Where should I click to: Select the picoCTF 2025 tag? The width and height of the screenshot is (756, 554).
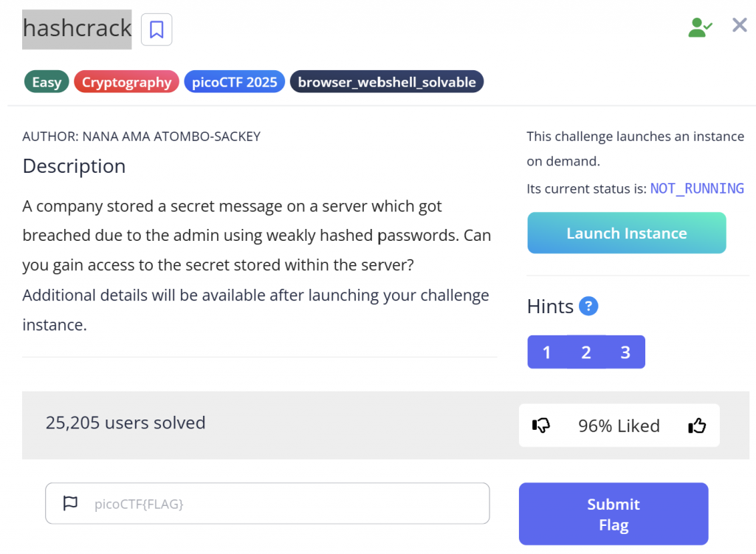[x=234, y=82]
